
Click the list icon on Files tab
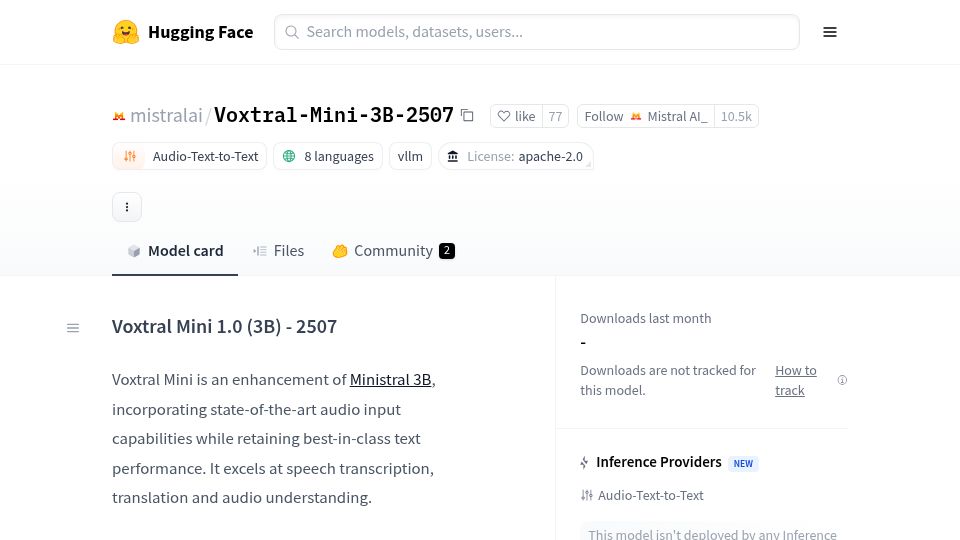260,251
